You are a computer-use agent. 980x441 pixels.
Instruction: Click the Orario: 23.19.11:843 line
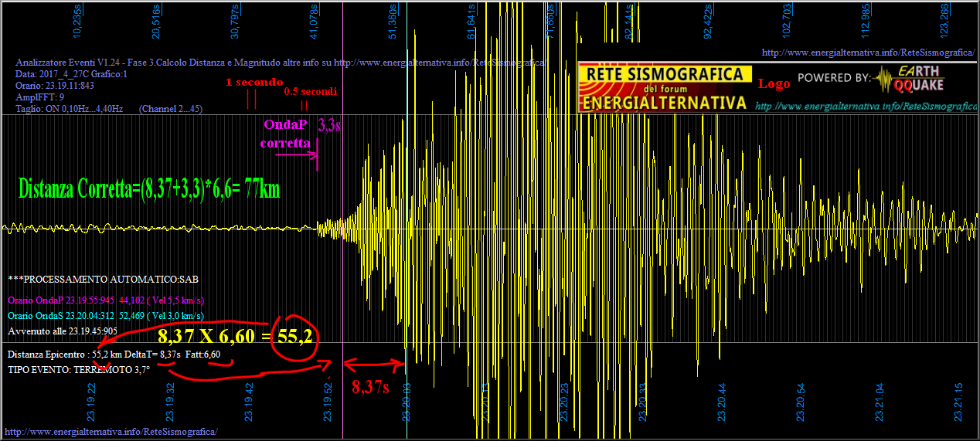(55, 86)
